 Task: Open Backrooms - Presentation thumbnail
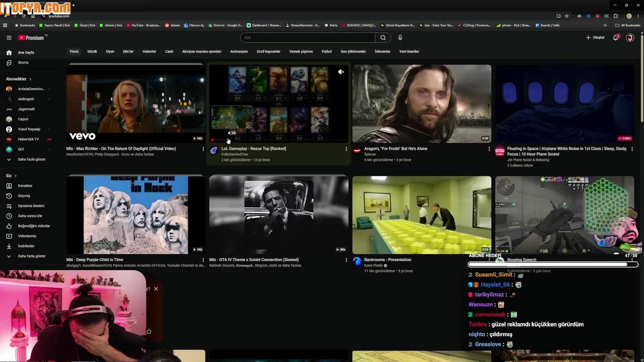click(x=422, y=215)
